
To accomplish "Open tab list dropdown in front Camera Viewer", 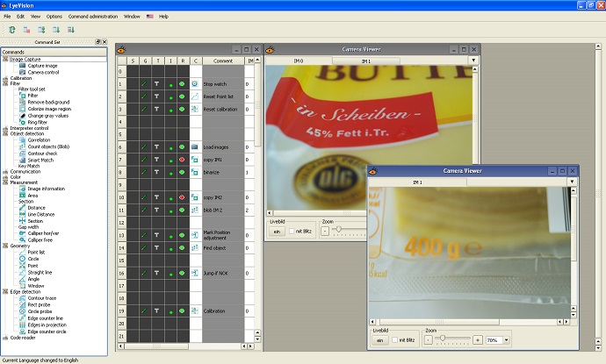I will click(x=572, y=182).
